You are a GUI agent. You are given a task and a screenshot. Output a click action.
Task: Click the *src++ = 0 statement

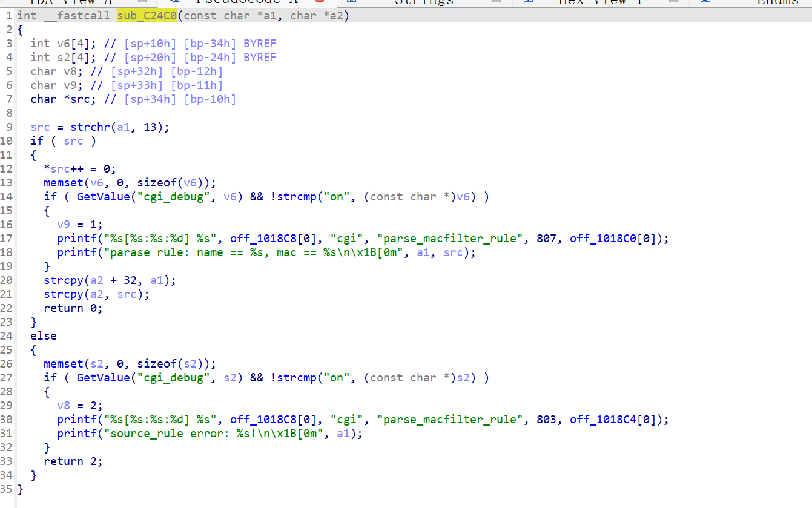(x=80, y=169)
